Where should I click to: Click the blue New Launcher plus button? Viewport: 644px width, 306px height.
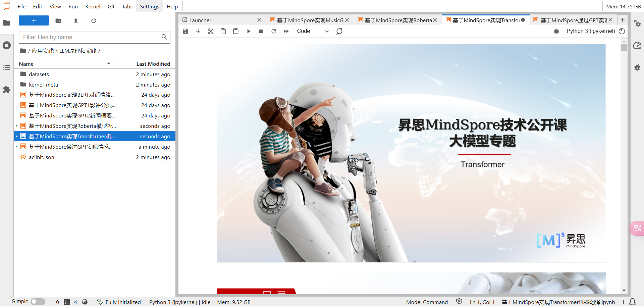pyautogui.click(x=34, y=20)
